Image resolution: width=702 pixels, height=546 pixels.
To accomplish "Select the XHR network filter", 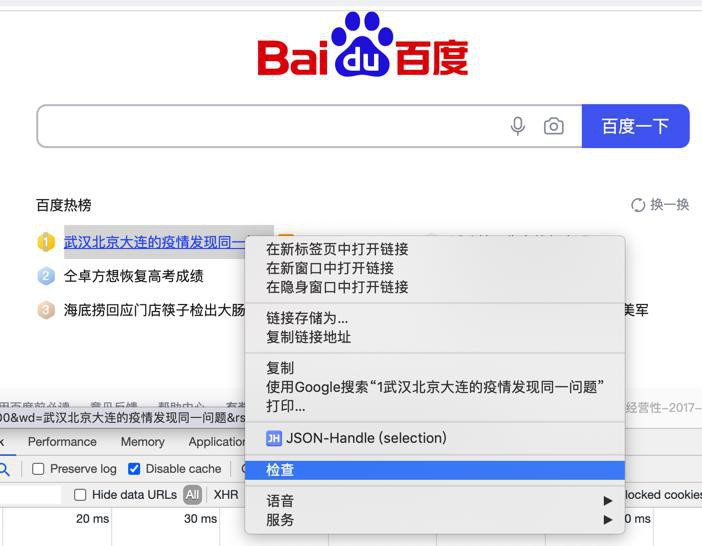I will pos(226,495).
